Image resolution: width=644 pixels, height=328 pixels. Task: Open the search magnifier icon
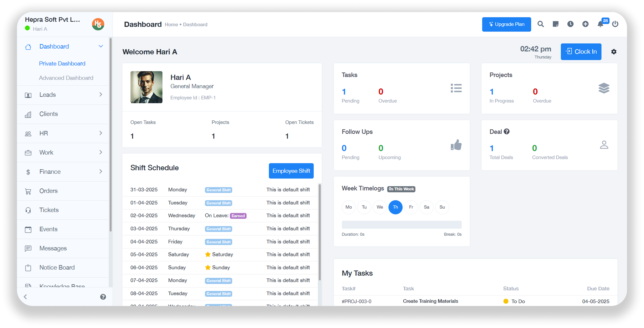(541, 24)
